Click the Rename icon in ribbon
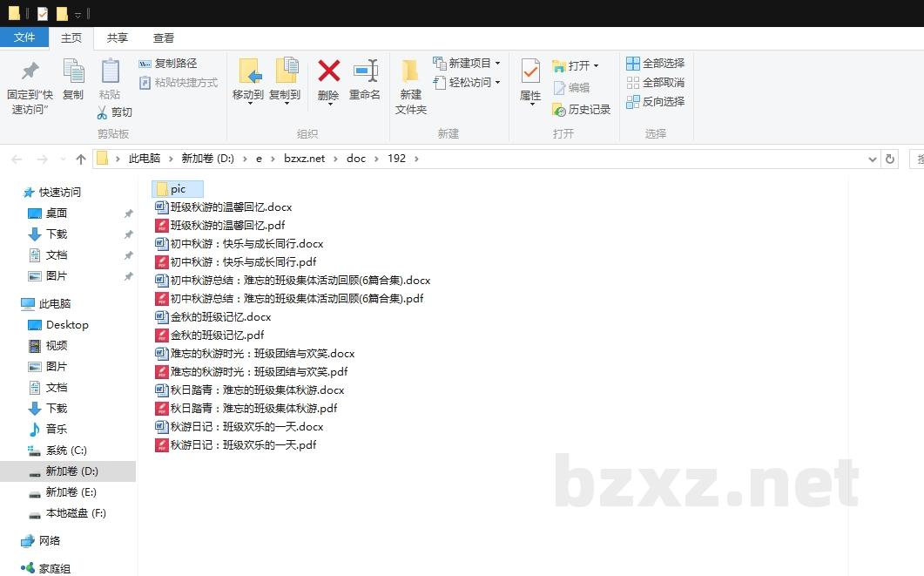Image resolution: width=924 pixels, height=576 pixels. 365,71
